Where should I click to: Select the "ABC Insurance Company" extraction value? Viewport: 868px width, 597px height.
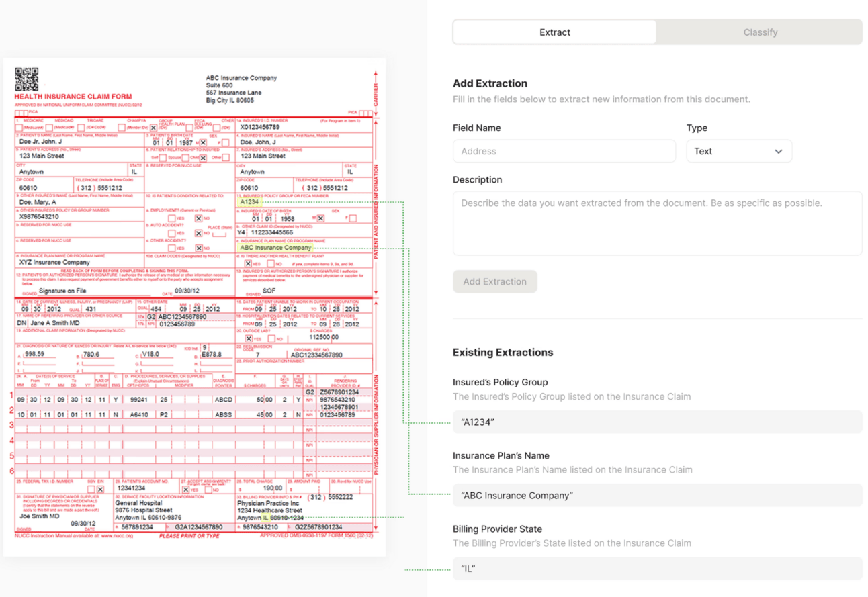pos(657,495)
